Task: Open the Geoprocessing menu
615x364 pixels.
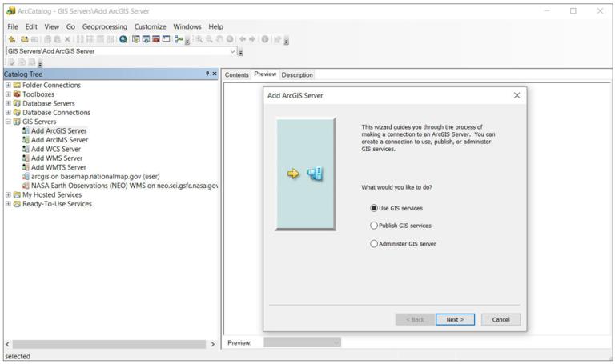Action: pos(105,26)
